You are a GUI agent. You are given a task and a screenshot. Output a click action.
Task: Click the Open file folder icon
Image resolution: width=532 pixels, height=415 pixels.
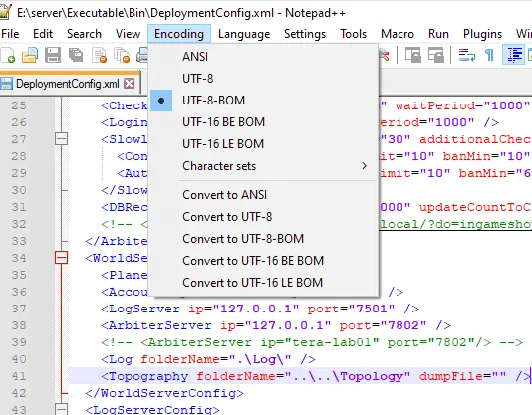[x=30, y=55]
